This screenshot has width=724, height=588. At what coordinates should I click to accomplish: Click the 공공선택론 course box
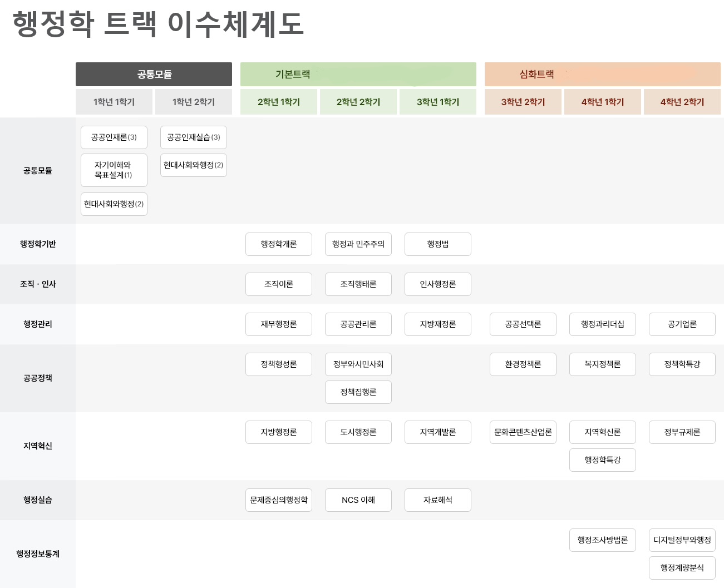[x=523, y=324]
